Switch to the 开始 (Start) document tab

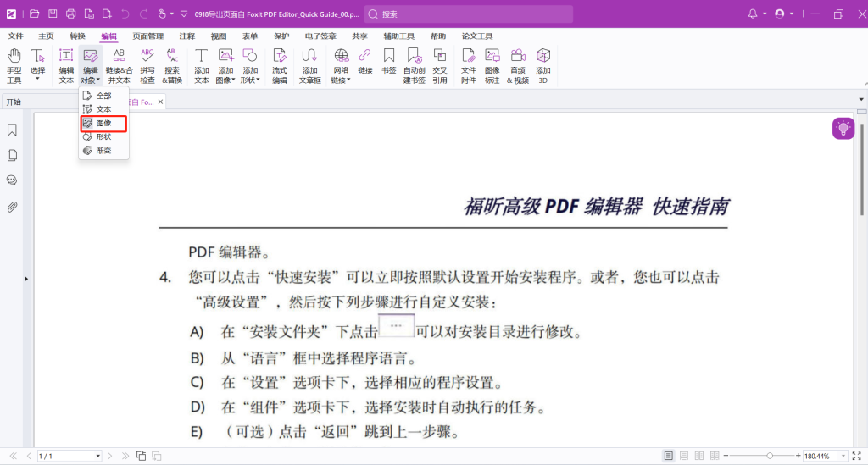pos(14,102)
